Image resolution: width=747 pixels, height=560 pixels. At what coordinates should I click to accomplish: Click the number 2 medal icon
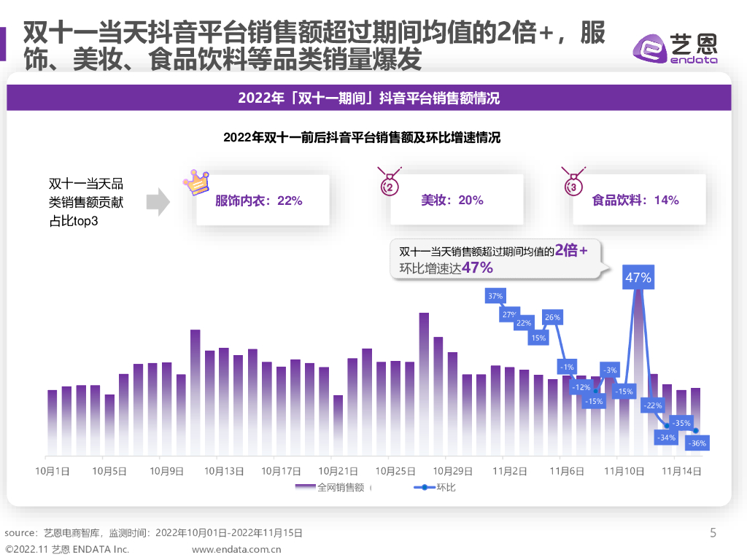tap(390, 182)
